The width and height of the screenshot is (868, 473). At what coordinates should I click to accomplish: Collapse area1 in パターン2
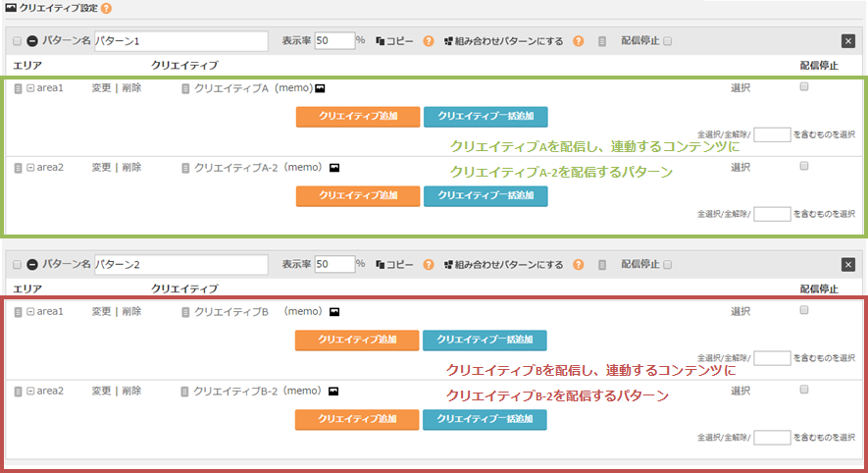(30, 312)
